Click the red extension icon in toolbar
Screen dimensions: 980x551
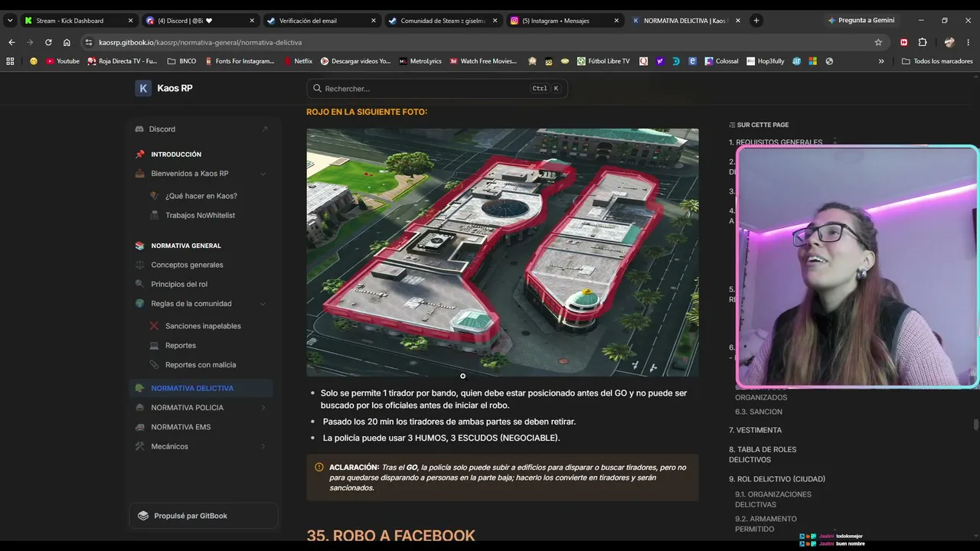click(x=904, y=42)
